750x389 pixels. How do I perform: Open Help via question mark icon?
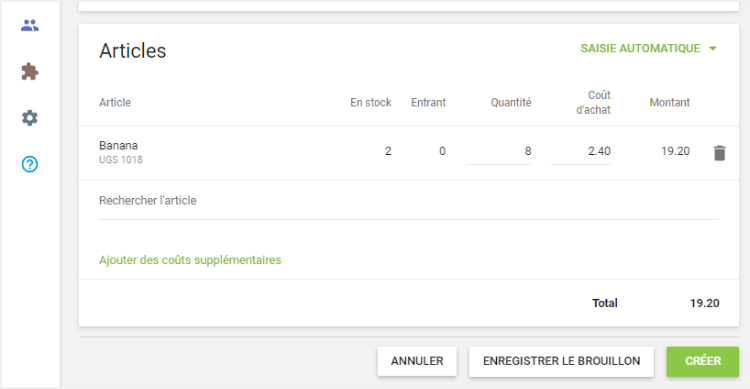30,164
